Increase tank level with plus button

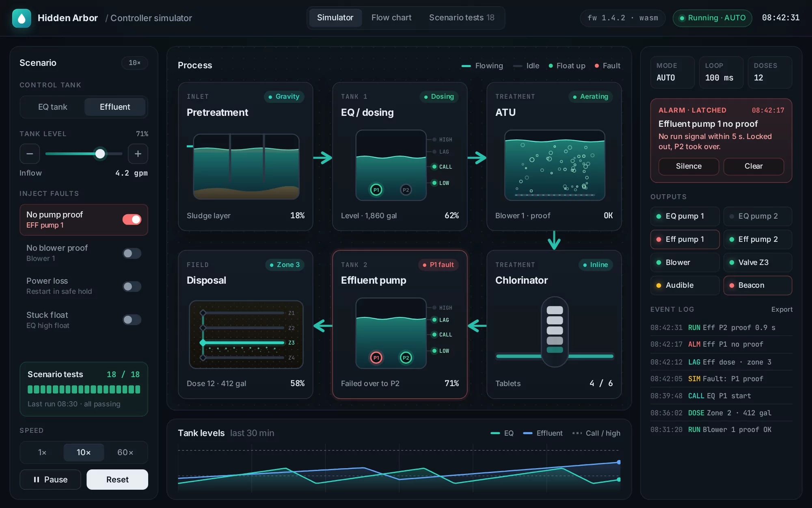click(138, 154)
